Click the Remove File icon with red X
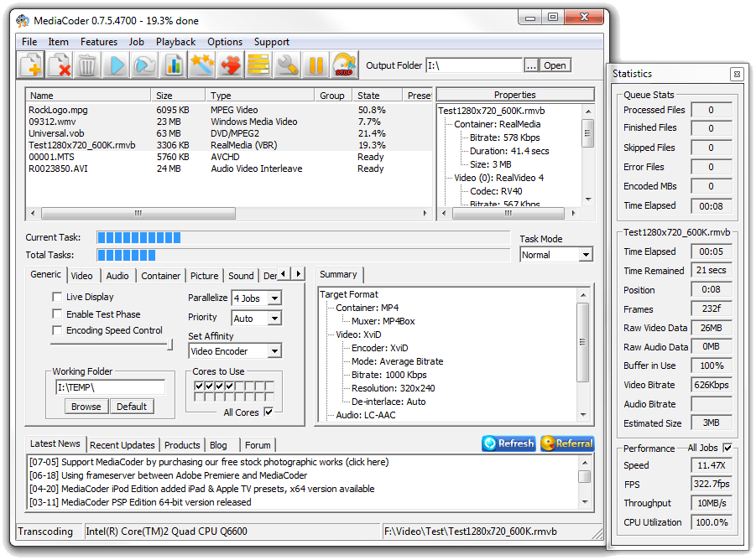The width and height of the screenshot is (756, 560). (60, 65)
